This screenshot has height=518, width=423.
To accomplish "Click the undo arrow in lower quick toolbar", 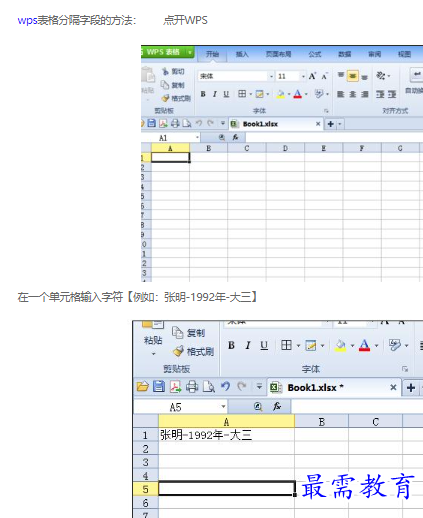I will pos(225,387).
